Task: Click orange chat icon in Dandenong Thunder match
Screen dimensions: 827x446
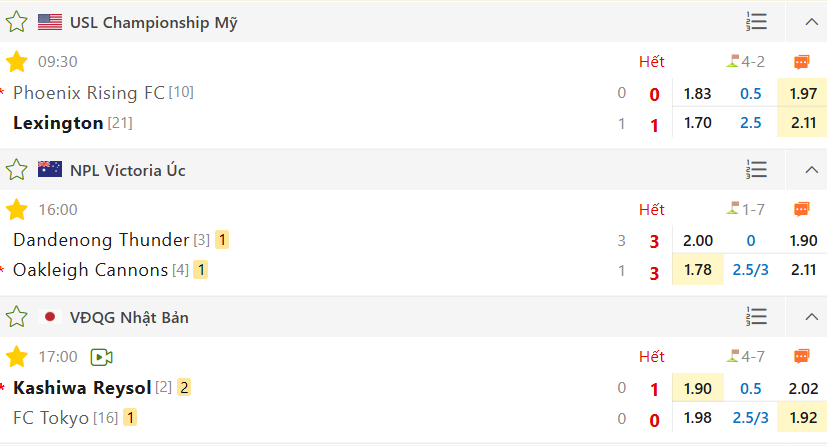Action: click(801, 209)
